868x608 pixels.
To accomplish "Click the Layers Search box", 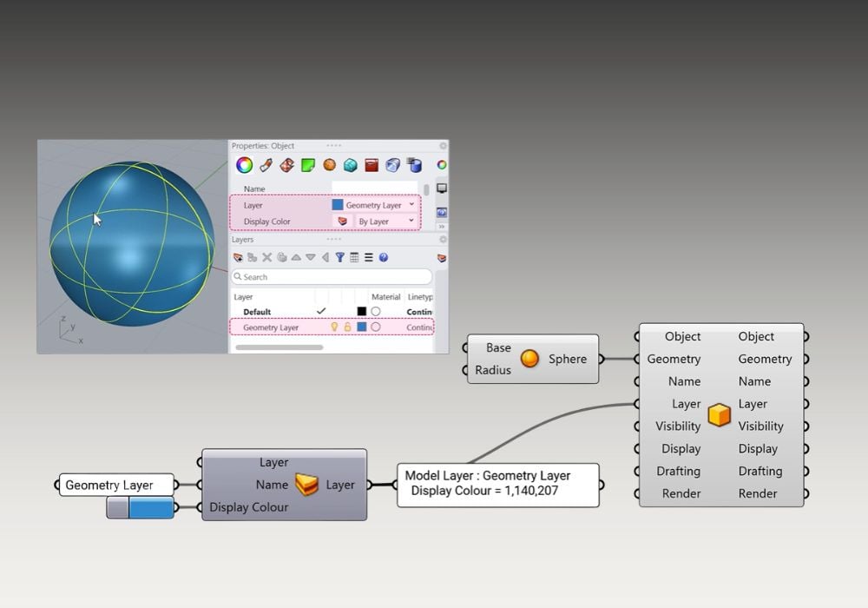I will coord(331,276).
